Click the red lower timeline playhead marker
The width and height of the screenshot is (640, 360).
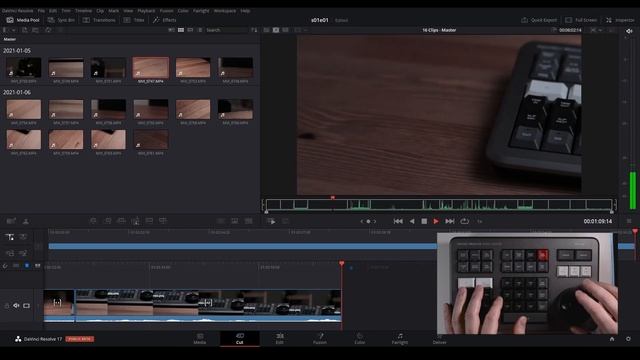click(341, 264)
